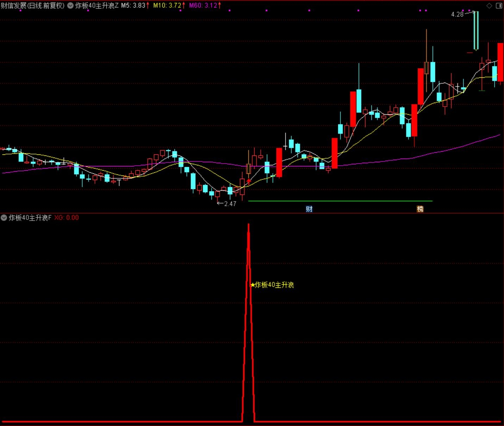Image resolution: width=504 pixels, height=426 pixels.
Task: Open dropdown beside 炸板40主升浪Z indicator name
Action: pos(70,6)
